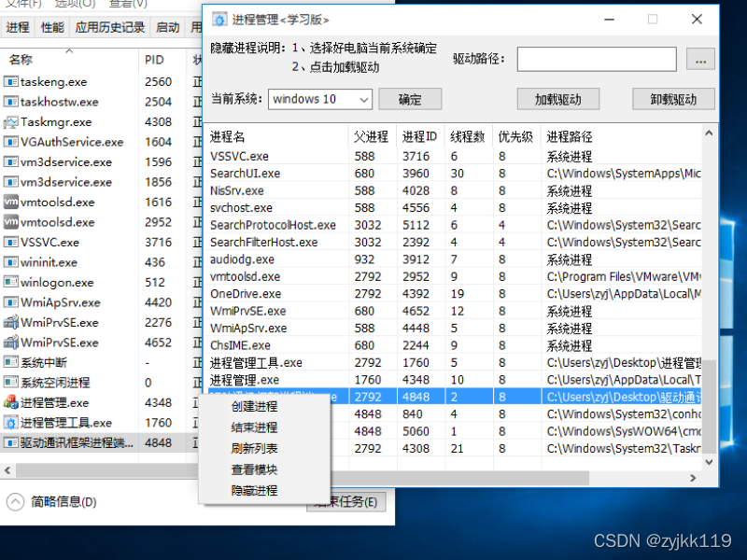
Task: Click Task Manager horizontal scroll left arrow
Action: [x=7, y=470]
